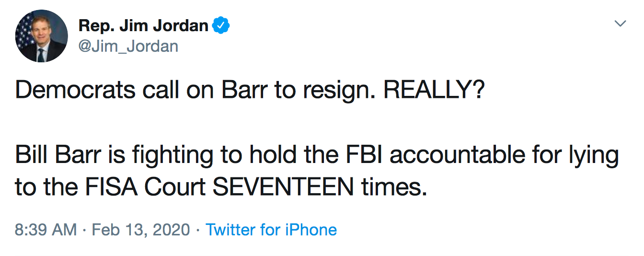The height and width of the screenshot is (256, 644).
Task: Click the Twitter for iPhone source link
Action: click(271, 230)
